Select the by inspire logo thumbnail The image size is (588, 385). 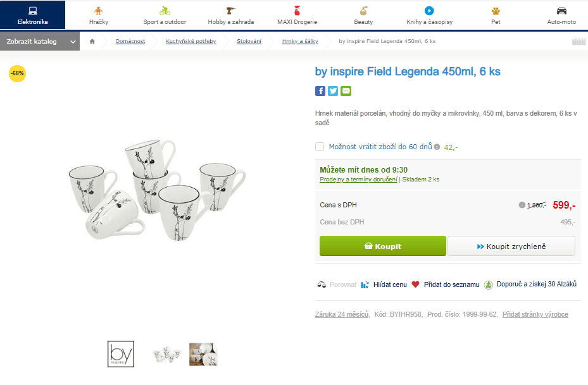point(120,354)
